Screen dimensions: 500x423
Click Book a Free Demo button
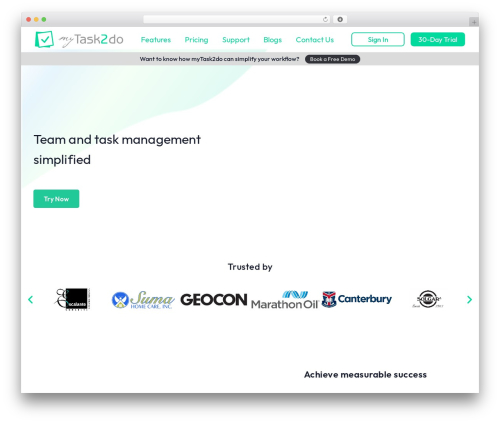(x=332, y=59)
